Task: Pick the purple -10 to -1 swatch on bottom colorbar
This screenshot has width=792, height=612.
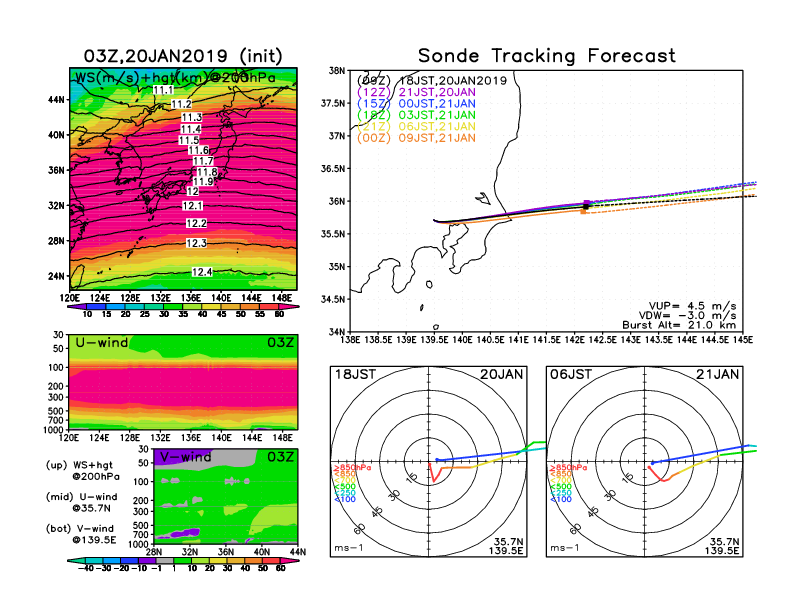Action: click(147, 561)
